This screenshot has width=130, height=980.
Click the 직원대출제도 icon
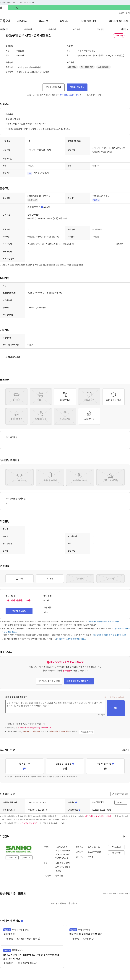41,416
